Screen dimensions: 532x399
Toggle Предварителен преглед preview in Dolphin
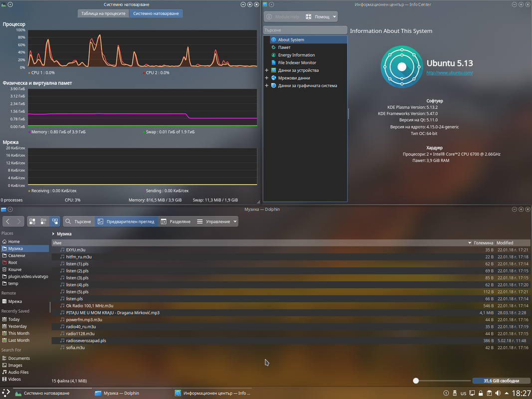coord(126,221)
